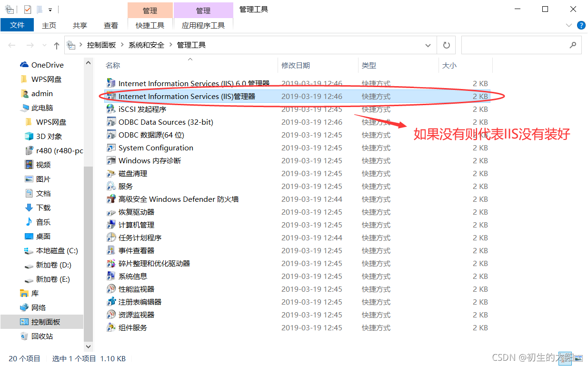Select the Windows 内存诊断 icon
Screen dimensions: 588x366
111,160
